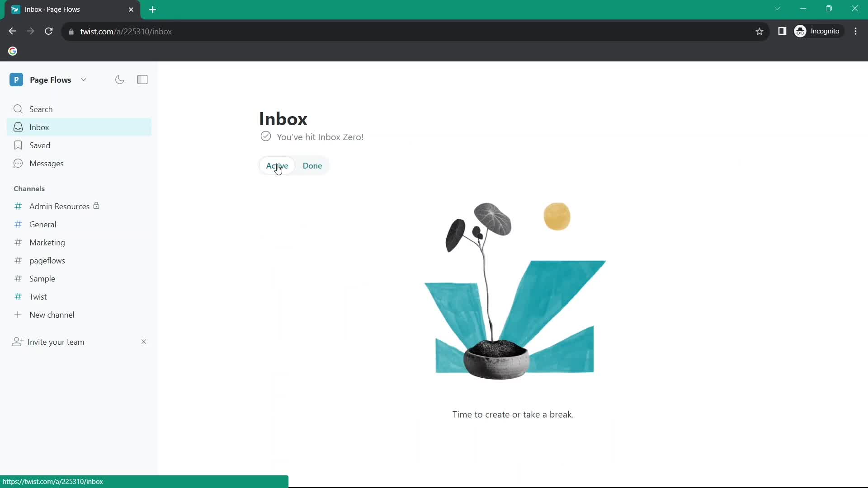Navigate to Saved items
This screenshot has height=488, width=868.
(39, 145)
